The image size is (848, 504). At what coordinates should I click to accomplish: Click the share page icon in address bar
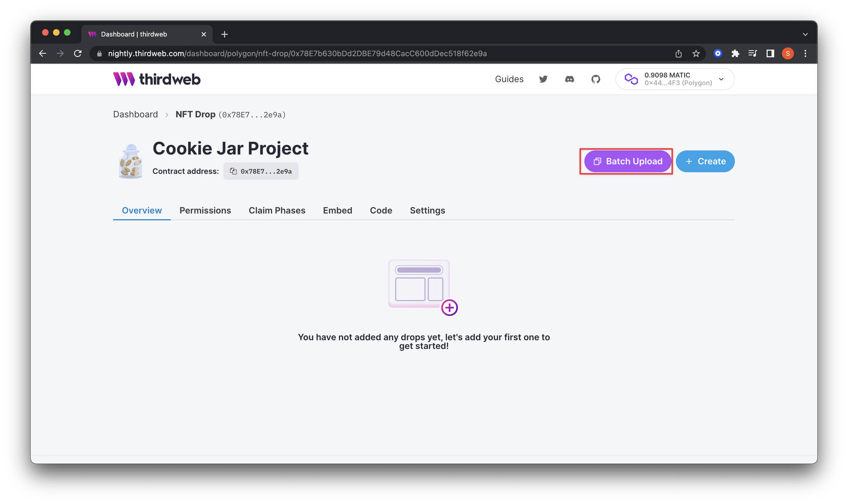point(678,53)
